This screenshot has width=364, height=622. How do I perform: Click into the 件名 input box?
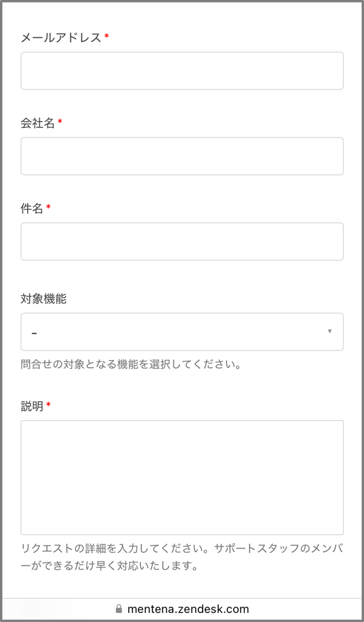[182, 241]
